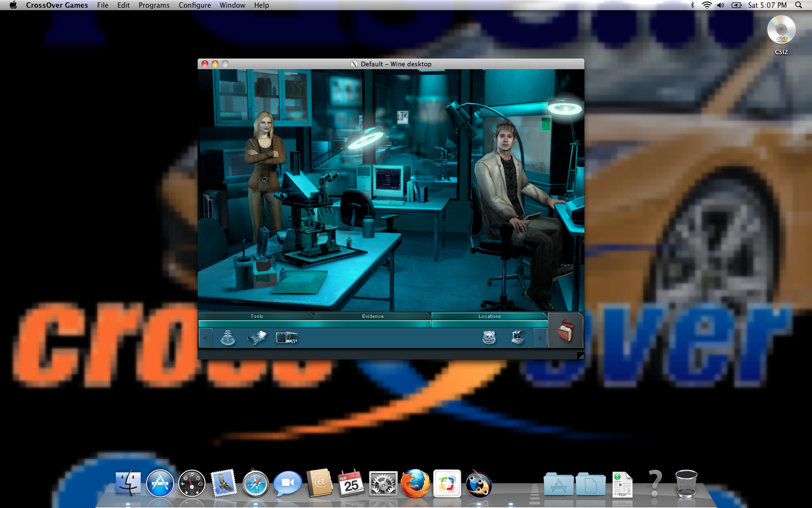Open Finder from the dock

[x=128, y=483]
